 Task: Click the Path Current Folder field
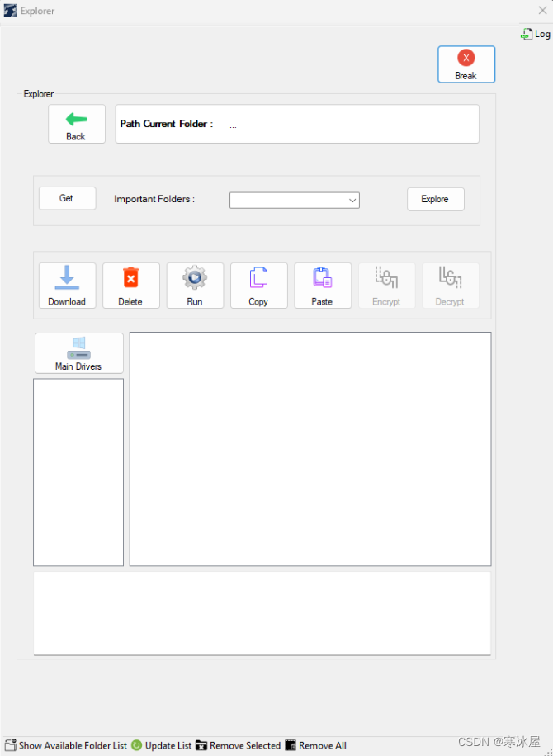(x=297, y=124)
